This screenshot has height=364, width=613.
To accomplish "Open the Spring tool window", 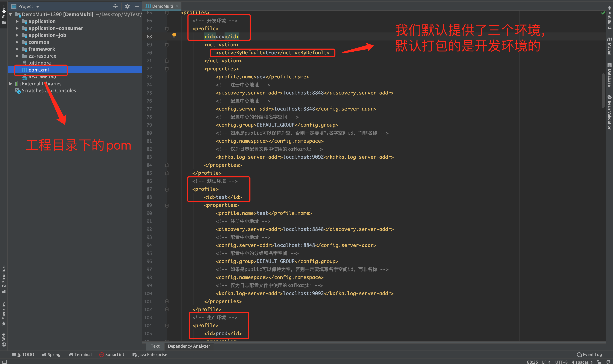I will point(51,355).
